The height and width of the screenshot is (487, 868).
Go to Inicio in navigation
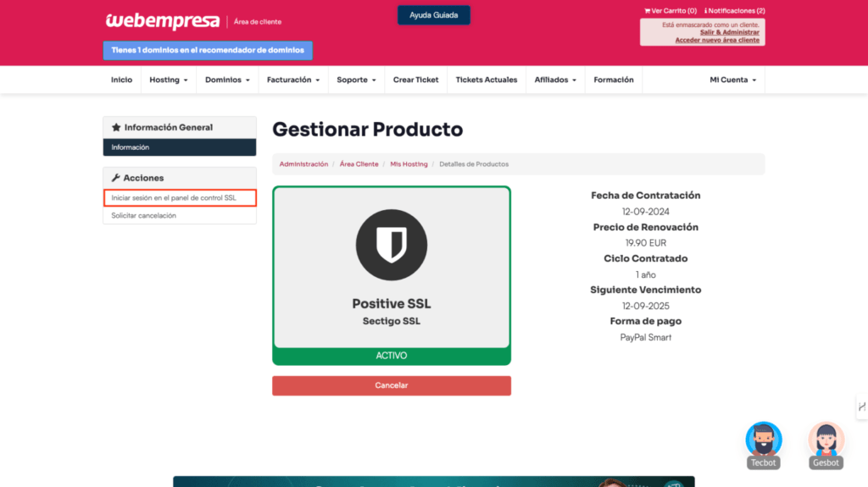tap(121, 80)
